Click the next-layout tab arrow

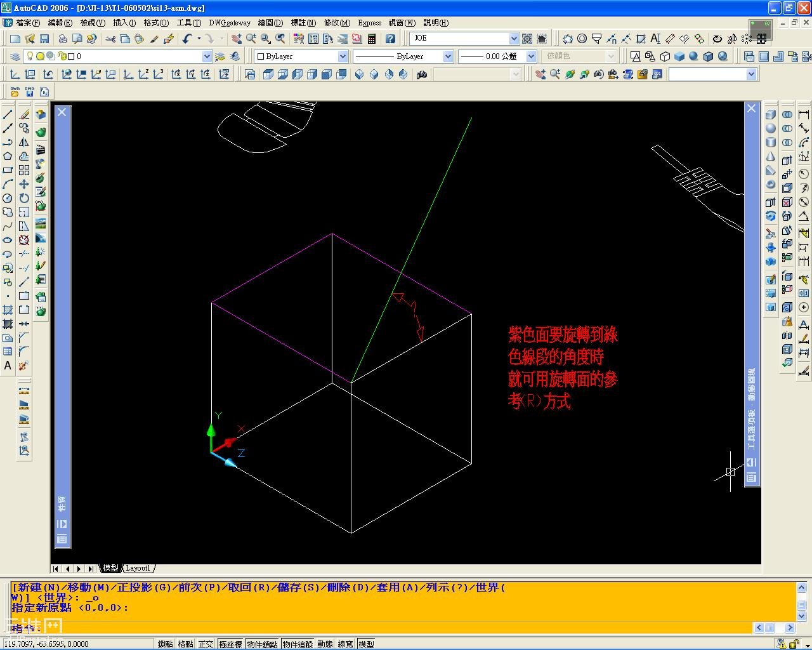coord(79,569)
